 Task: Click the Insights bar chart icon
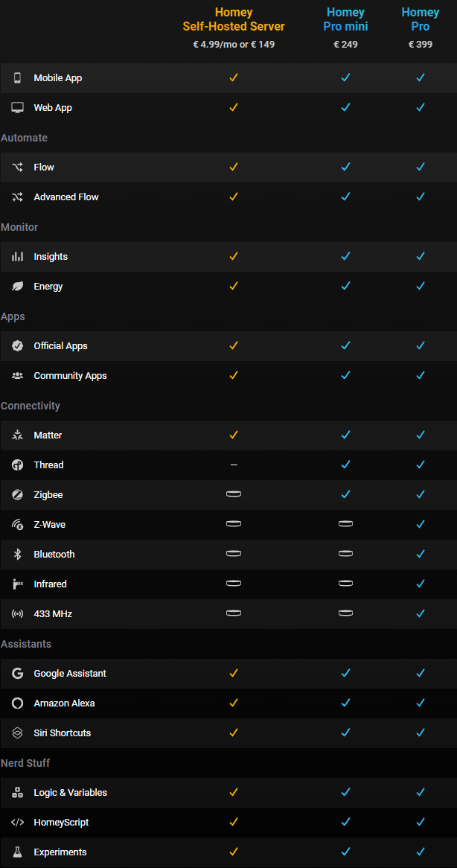click(17, 257)
